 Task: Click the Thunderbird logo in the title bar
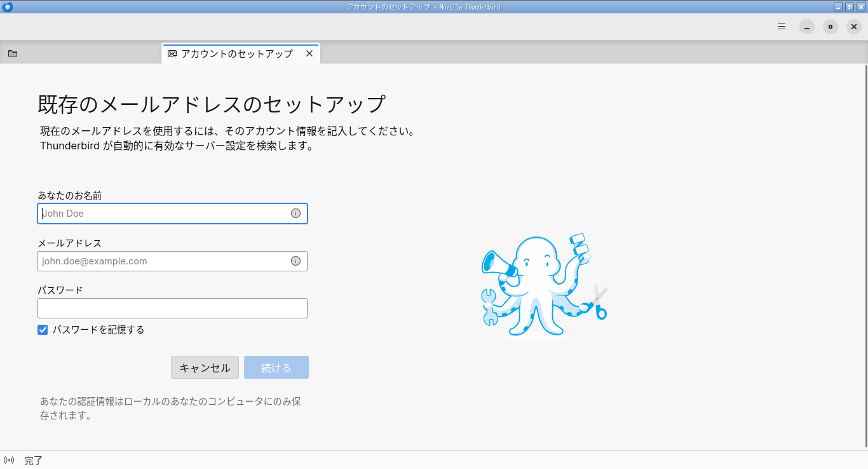[6, 6]
